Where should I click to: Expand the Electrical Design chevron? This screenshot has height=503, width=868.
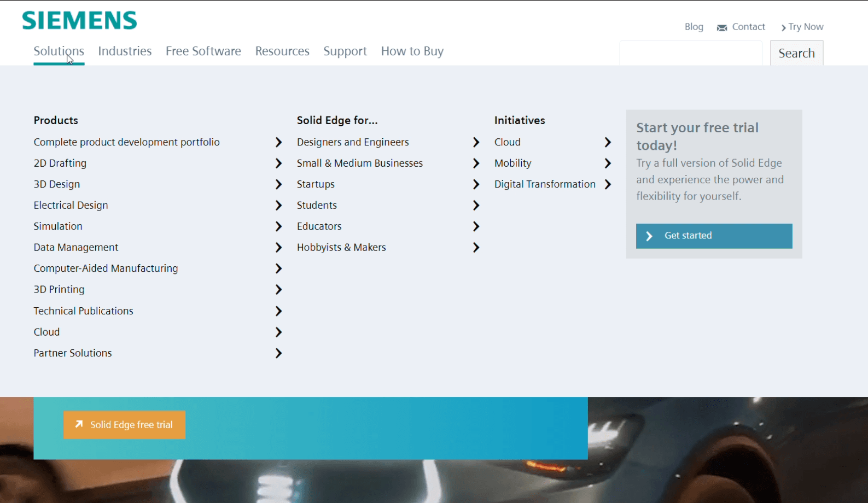(278, 206)
